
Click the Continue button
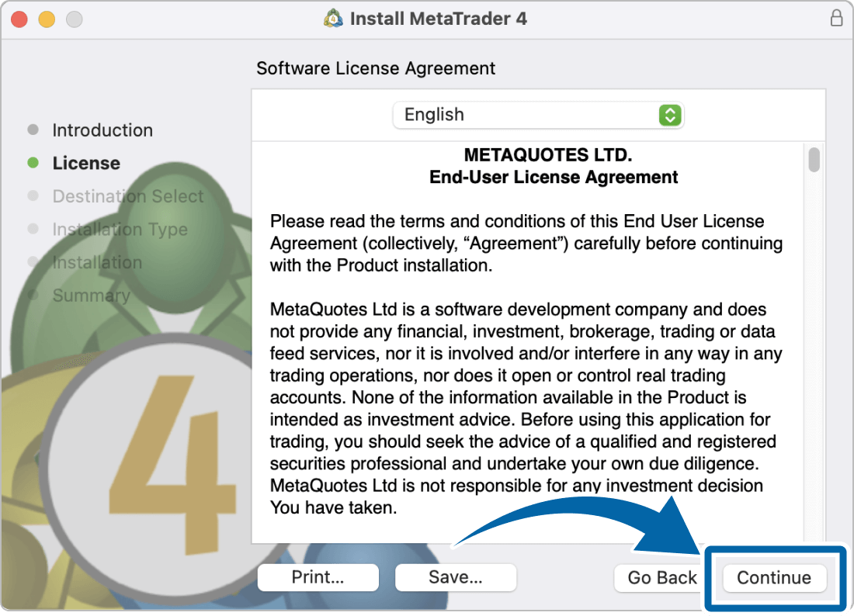tap(773, 578)
